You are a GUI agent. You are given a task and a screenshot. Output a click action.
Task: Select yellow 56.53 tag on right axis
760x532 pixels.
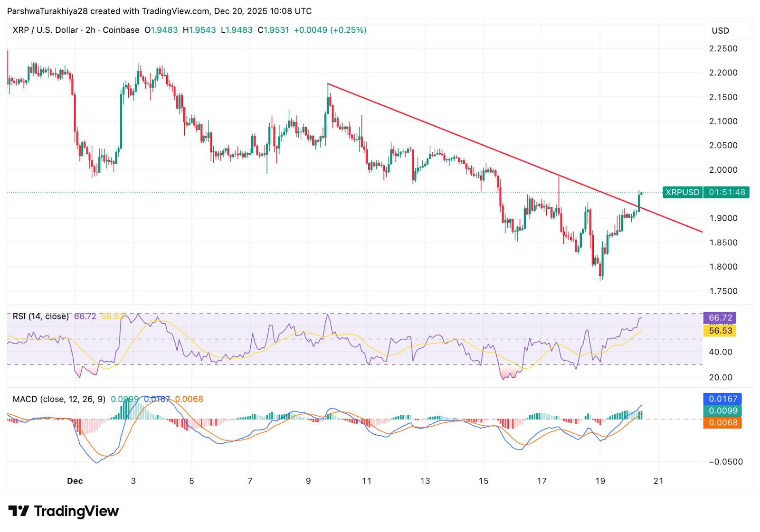coord(720,331)
